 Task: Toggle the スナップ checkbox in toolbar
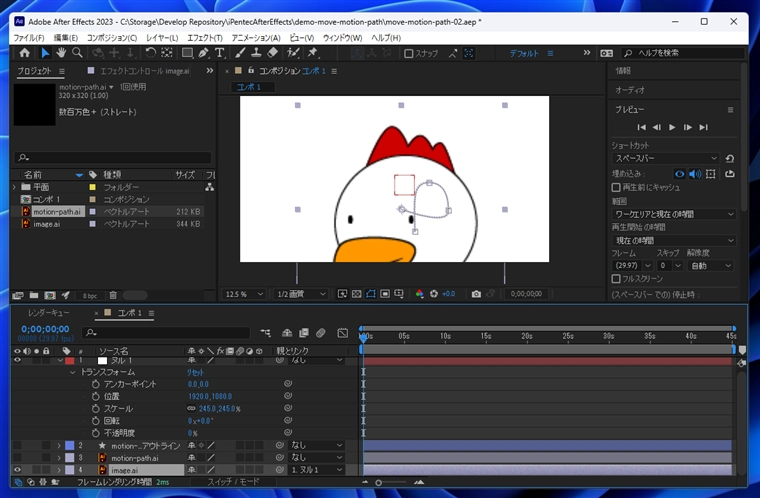click(x=408, y=53)
